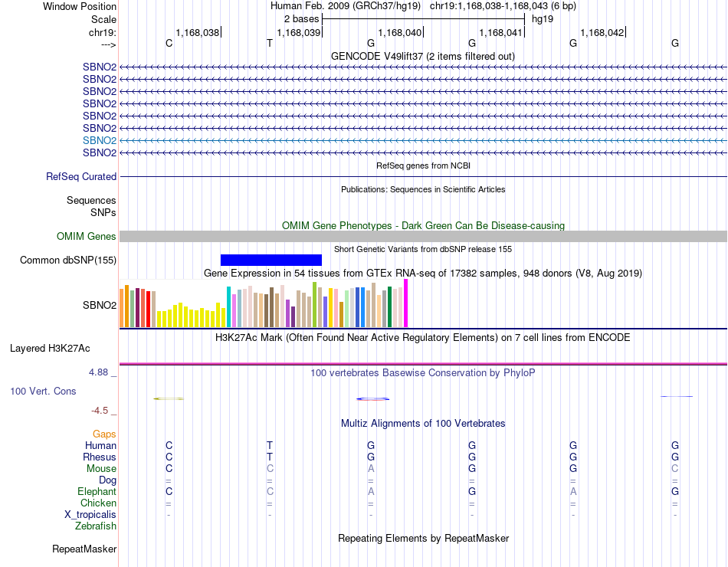Click the SBNO2 label beside the GTEx bars
Image resolution: width=728 pixels, height=567 pixels.
click(100, 305)
